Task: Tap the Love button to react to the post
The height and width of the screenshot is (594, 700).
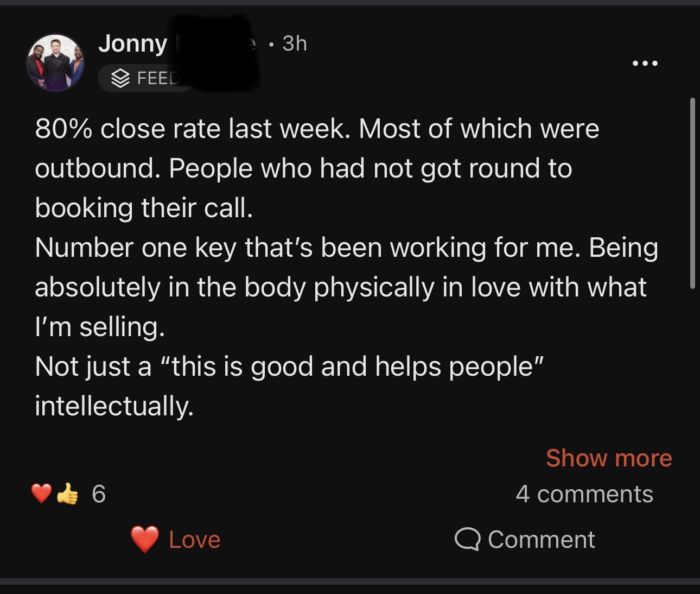Action: click(x=174, y=539)
